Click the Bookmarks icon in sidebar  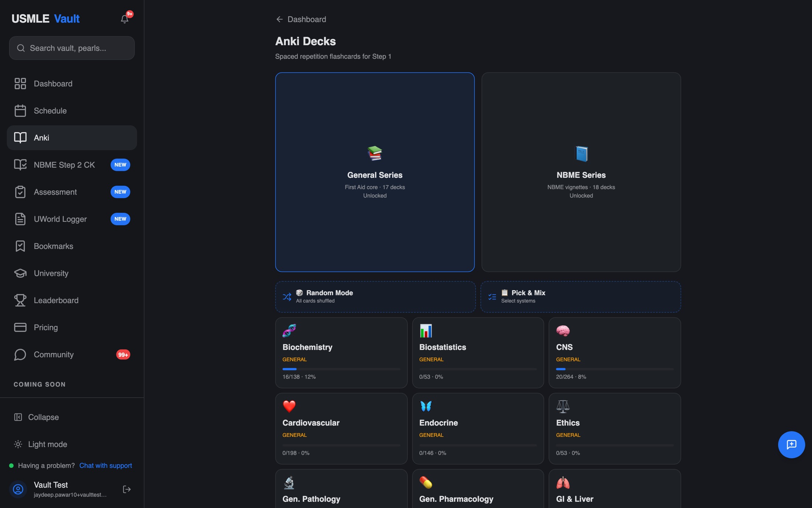tap(20, 246)
